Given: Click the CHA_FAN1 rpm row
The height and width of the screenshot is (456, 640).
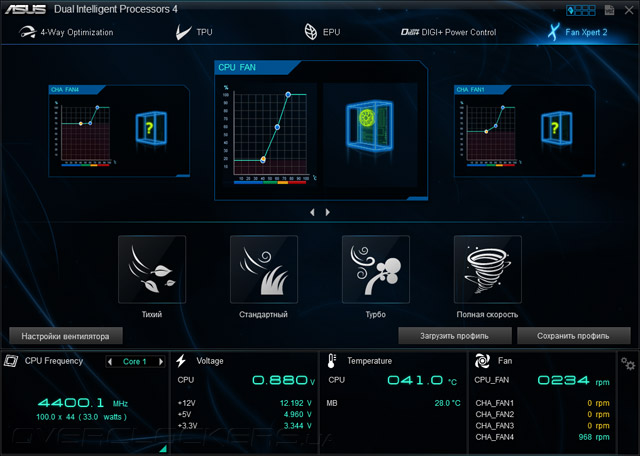Looking at the screenshot, I should click(542, 403).
